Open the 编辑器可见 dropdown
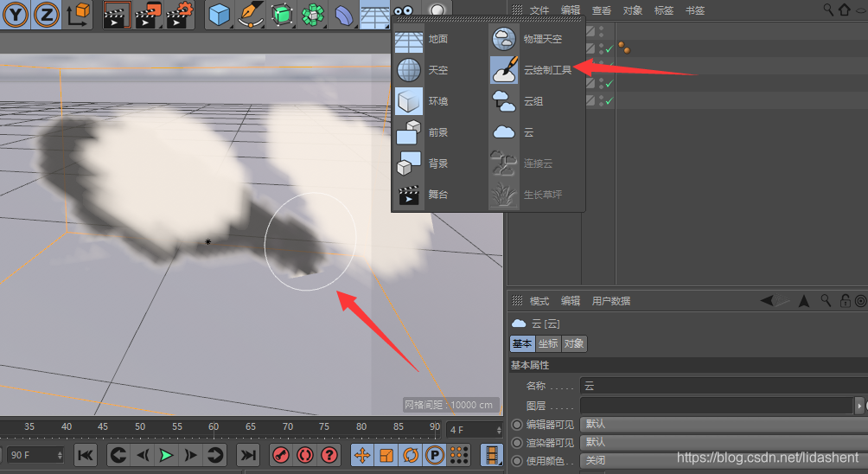The image size is (868, 474). point(724,424)
